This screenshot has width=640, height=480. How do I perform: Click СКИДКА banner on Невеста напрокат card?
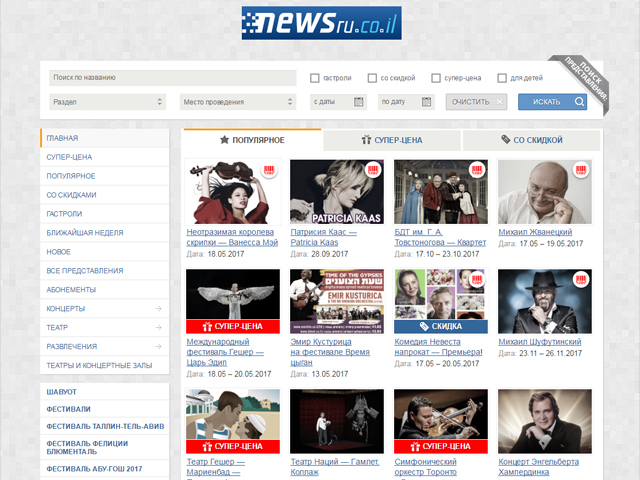point(441,327)
